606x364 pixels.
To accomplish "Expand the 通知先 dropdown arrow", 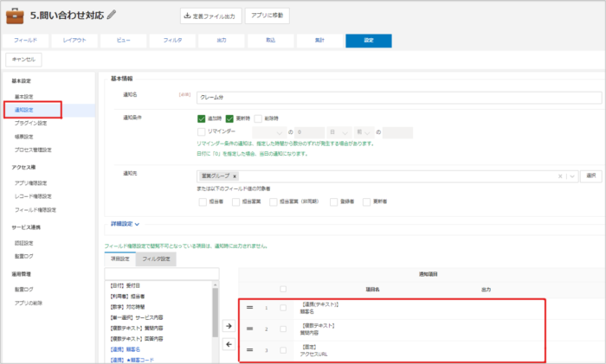I will click(x=572, y=176).
